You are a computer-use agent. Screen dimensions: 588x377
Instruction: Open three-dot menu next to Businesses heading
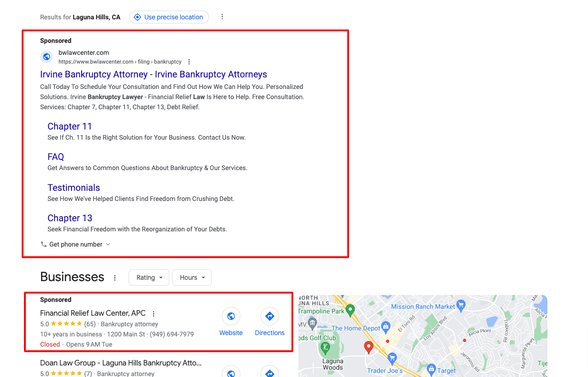pyautogui.click(x=115, y=278)
